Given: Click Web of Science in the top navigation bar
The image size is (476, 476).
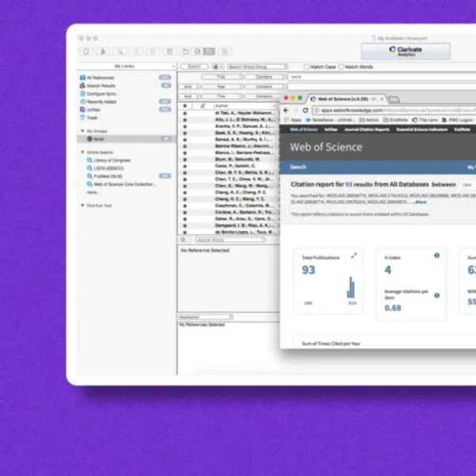Looking at the screenshot, I should (x=304, y=129).
